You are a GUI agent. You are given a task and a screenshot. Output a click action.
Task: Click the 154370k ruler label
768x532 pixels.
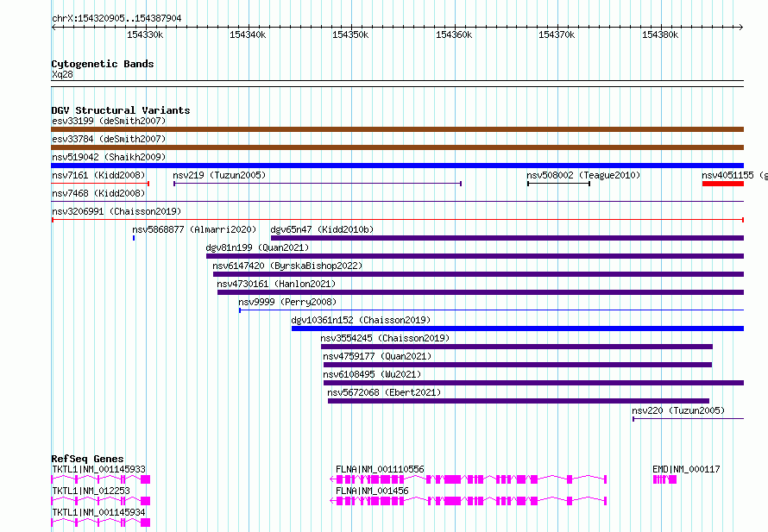point(557,34)
